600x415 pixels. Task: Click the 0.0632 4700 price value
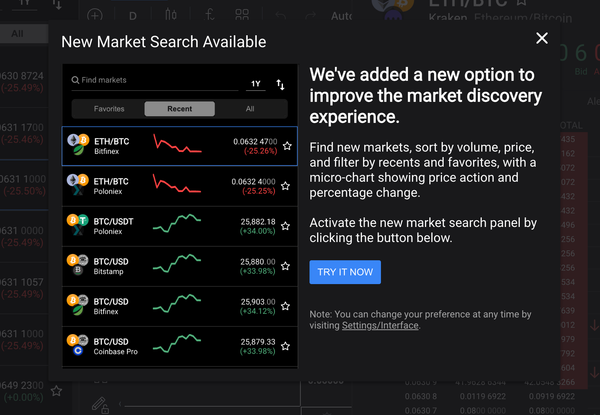point(255,142)
